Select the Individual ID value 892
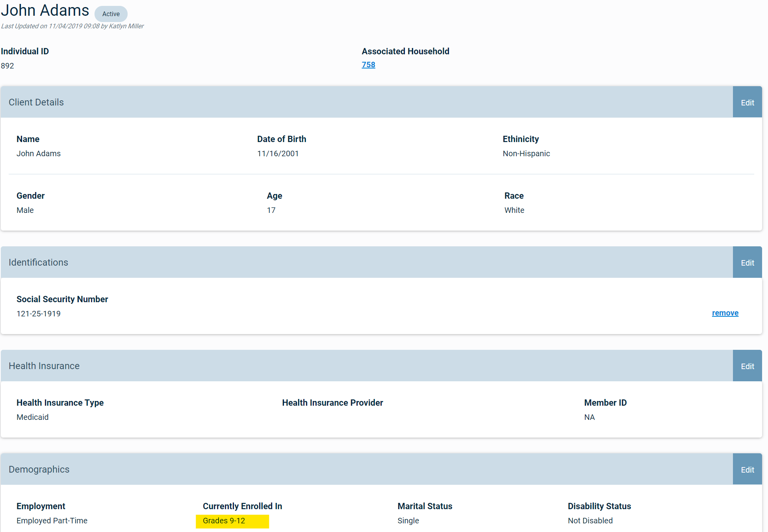 point(7,66)
